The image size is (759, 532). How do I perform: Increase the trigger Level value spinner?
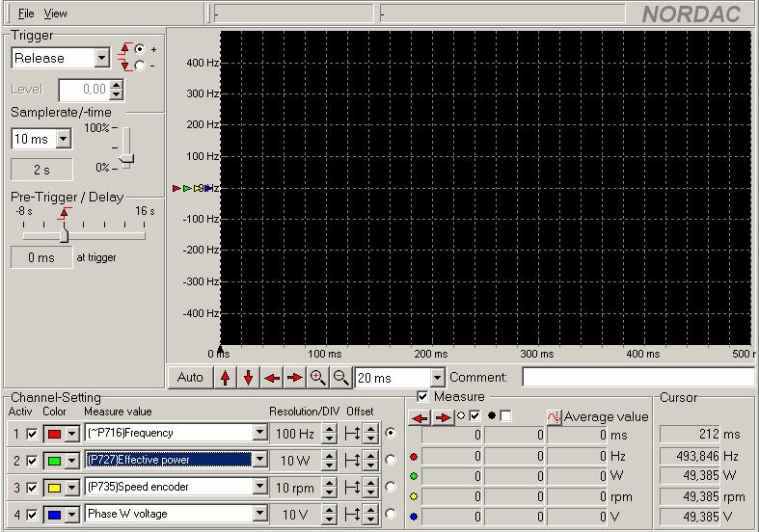116,85
